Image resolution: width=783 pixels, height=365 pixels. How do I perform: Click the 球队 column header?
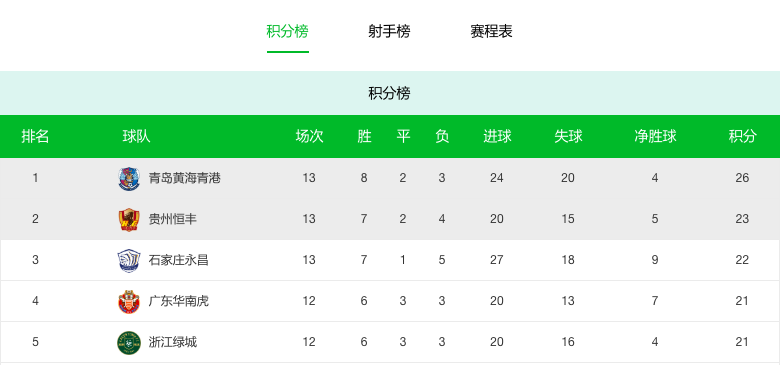pos(136,136)
